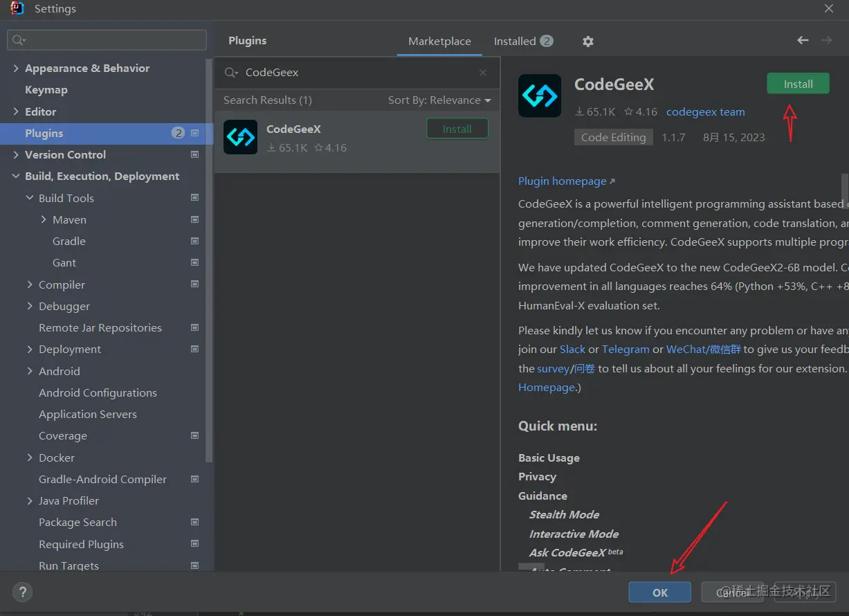Open Sort By: Relevance dropdown
This screenshot has height=616, width=849.
tap(439, 100)
